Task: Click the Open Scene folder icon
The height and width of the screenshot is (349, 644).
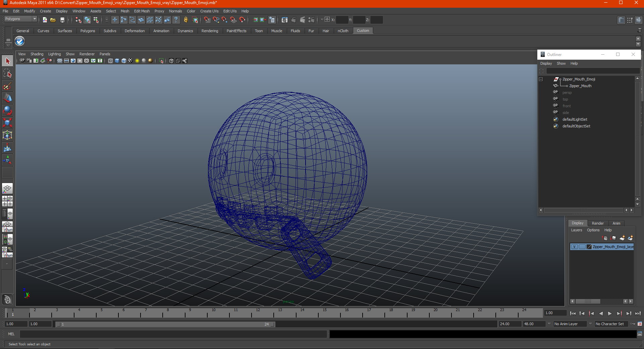Action: click(x=53, y=20)
